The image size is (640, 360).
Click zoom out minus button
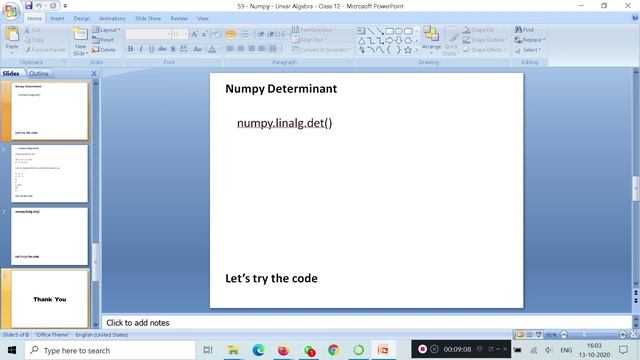coord(564,335)
